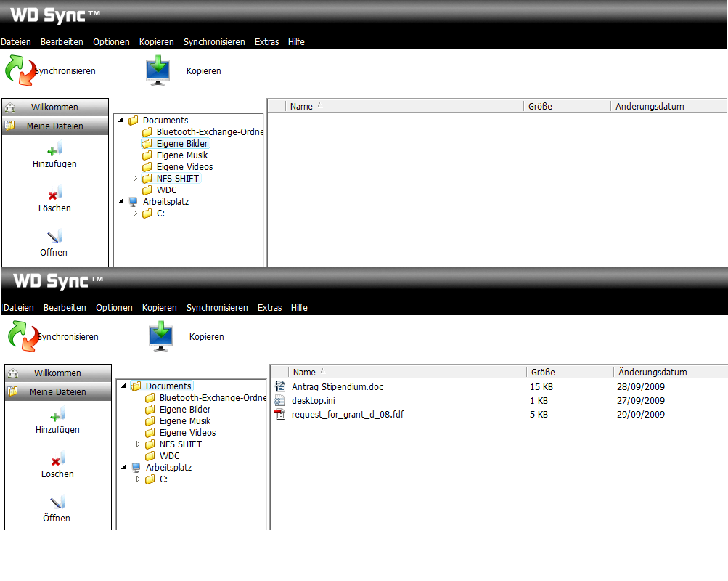The height and width of the screenshot is (581, 728).
Task: Expand NFS SHIFT node in bottom tree
Action: [x=138, y=444]
